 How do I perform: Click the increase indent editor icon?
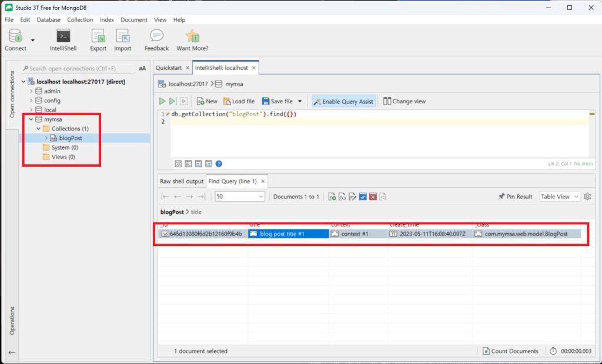point(198,164)
